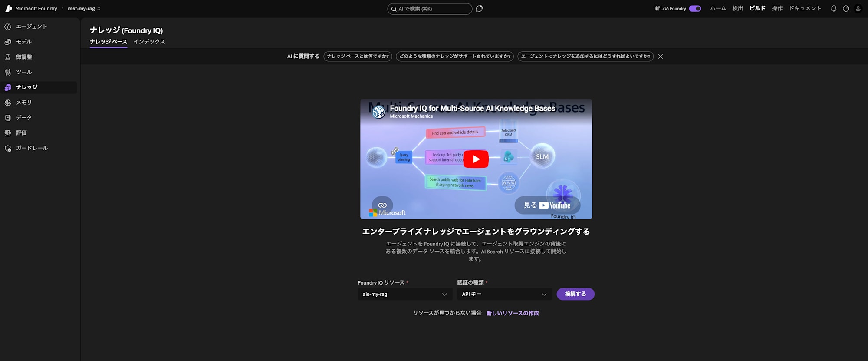Click the 新しいリソースの作成 link
868x361 pixels.
tap(513, 313)
